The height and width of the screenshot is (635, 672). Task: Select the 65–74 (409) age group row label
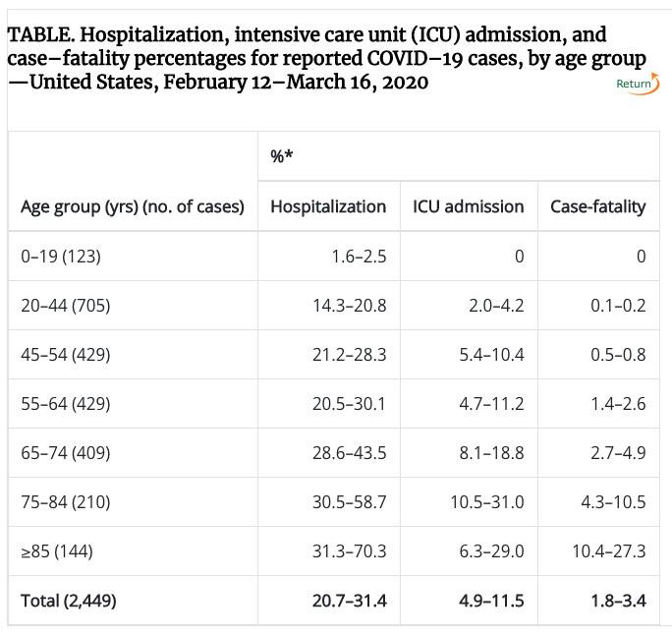pos(65,453)
